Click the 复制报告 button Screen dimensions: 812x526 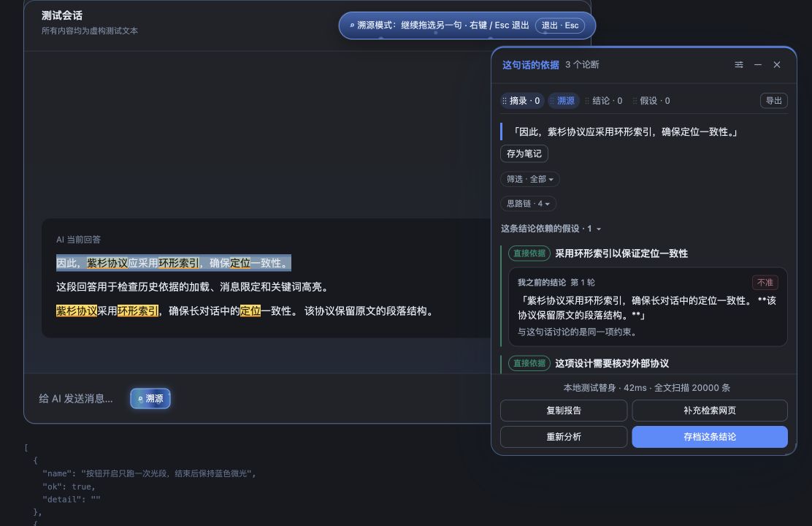(564, 411)
